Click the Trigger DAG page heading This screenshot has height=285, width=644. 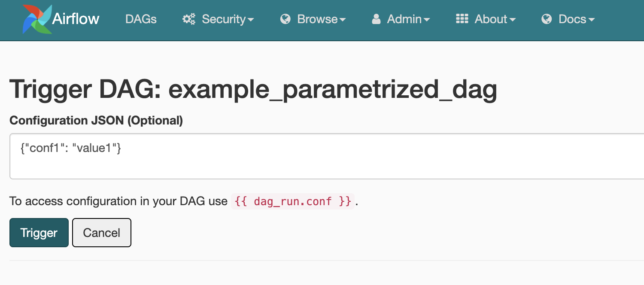253,90
